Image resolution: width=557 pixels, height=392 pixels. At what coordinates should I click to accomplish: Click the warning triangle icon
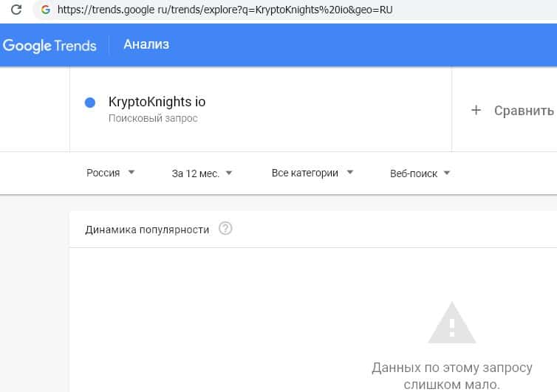click(x=452, y=323)
